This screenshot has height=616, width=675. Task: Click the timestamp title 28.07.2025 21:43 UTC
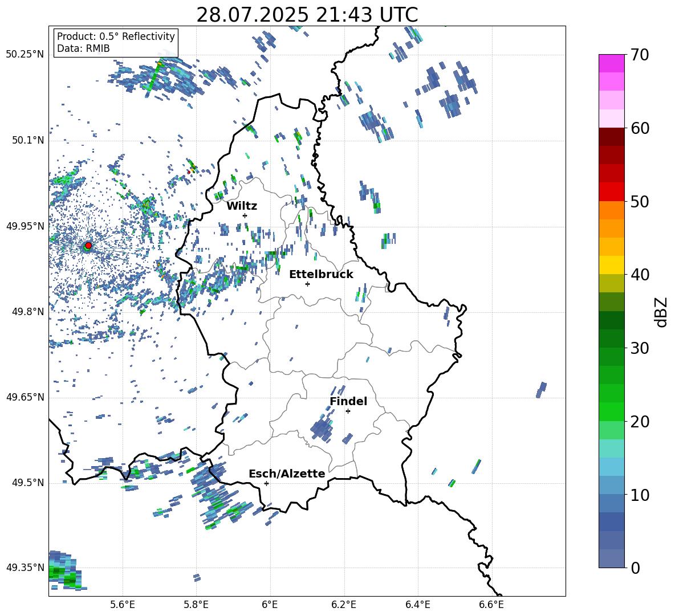click(307, 15)
